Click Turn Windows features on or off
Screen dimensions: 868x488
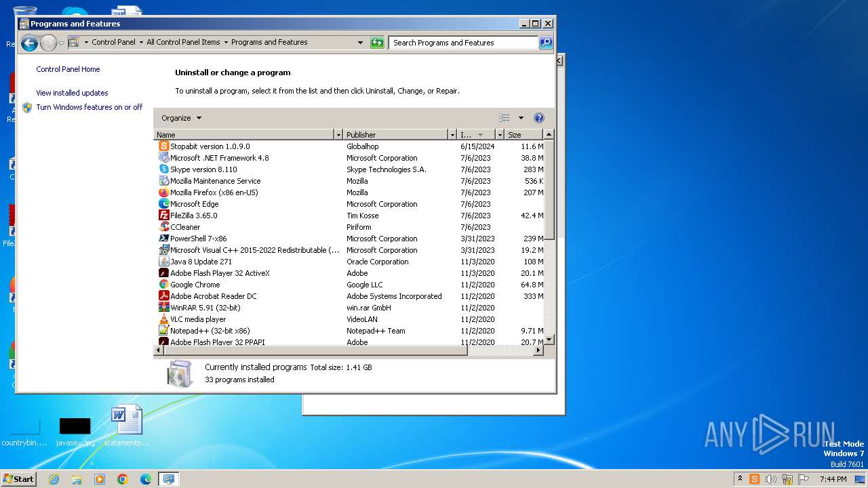(89, 107)
